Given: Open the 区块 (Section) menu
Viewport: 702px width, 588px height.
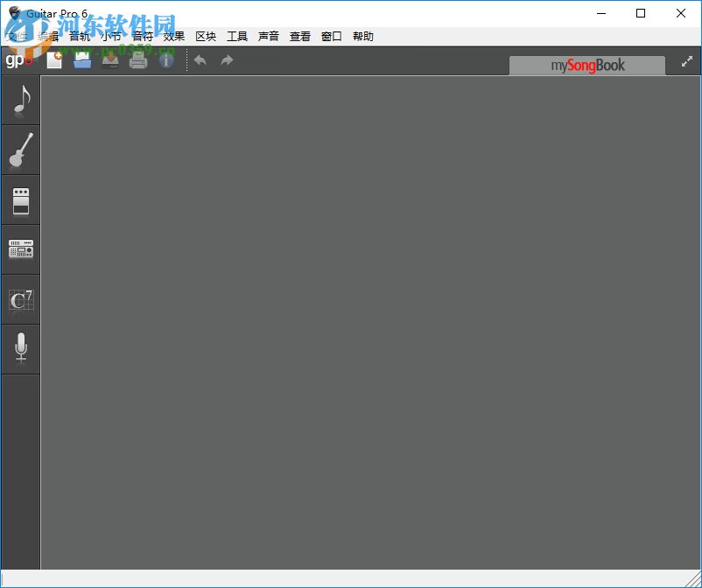Looking at the screenshot, I should [206, 36].
